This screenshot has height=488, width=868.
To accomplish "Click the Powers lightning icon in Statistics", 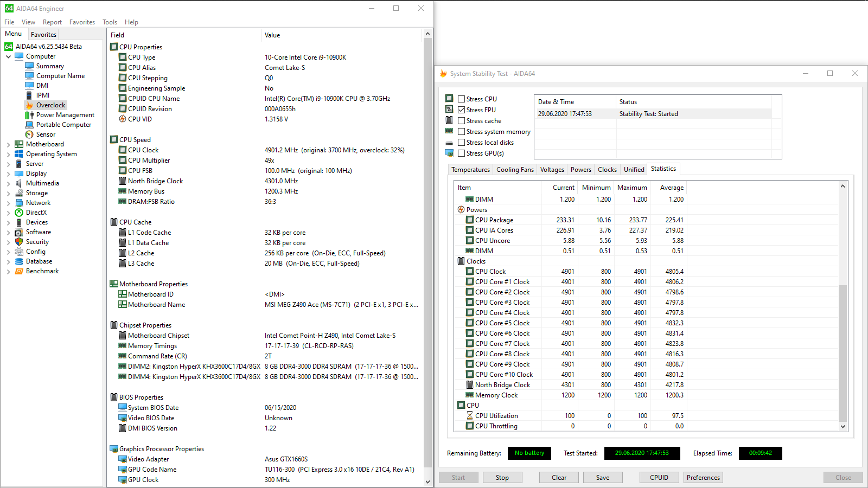I will 461,210.
